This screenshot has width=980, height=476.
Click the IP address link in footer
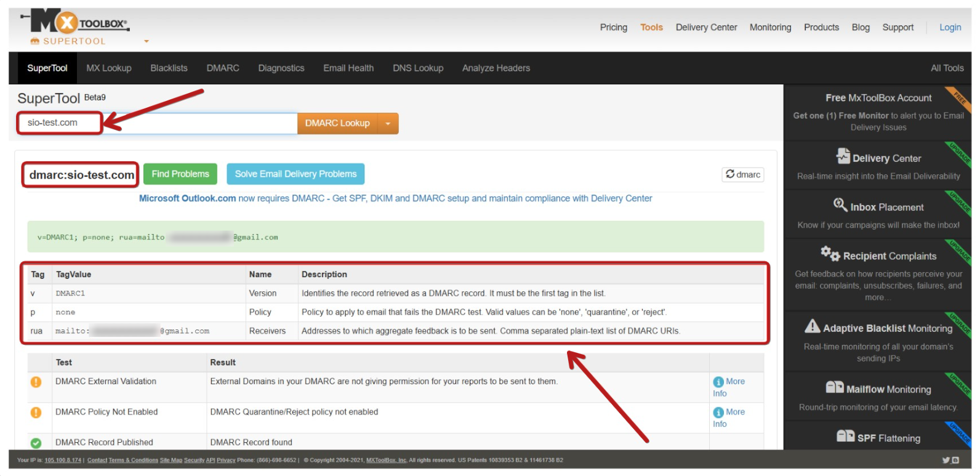(x=63, y=460)
